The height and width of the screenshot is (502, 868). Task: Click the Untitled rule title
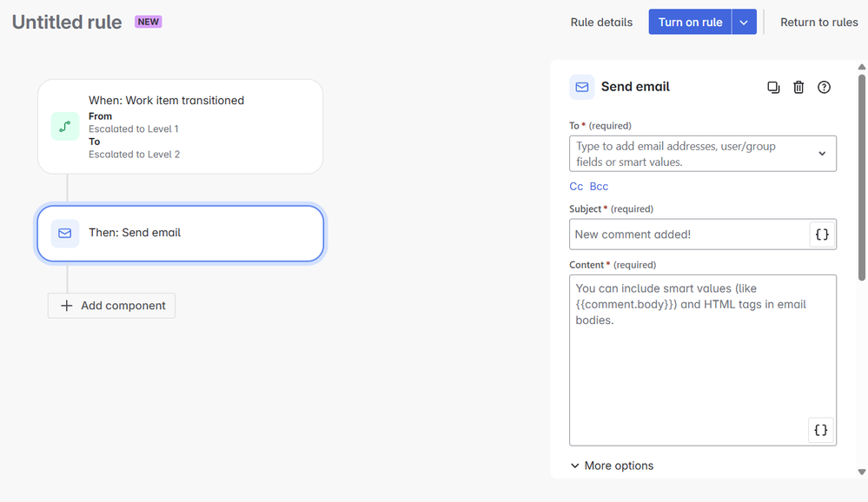[x=67, y=22]
